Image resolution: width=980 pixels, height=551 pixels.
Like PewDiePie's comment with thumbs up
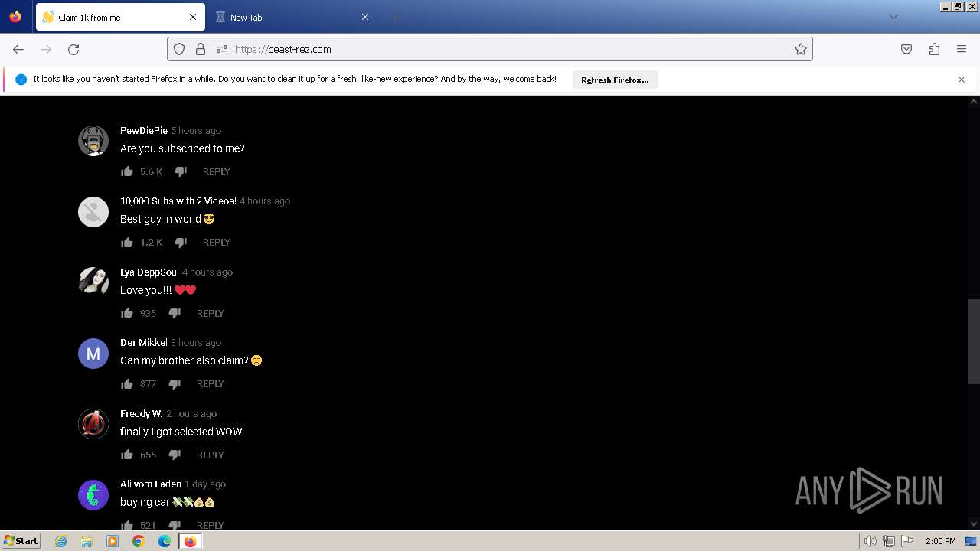[x=127, y=171]
